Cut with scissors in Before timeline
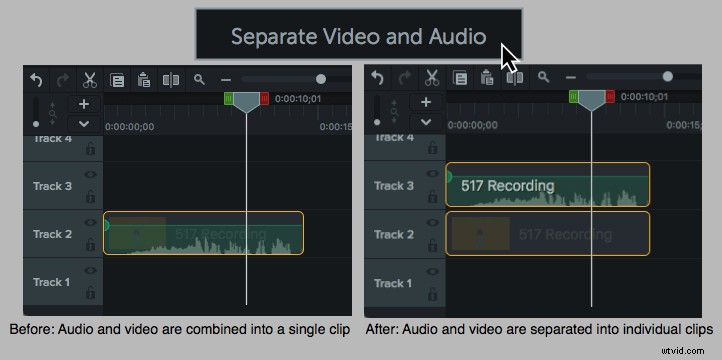This screenshot has height=360, width=722. click(x=90, y=80)
